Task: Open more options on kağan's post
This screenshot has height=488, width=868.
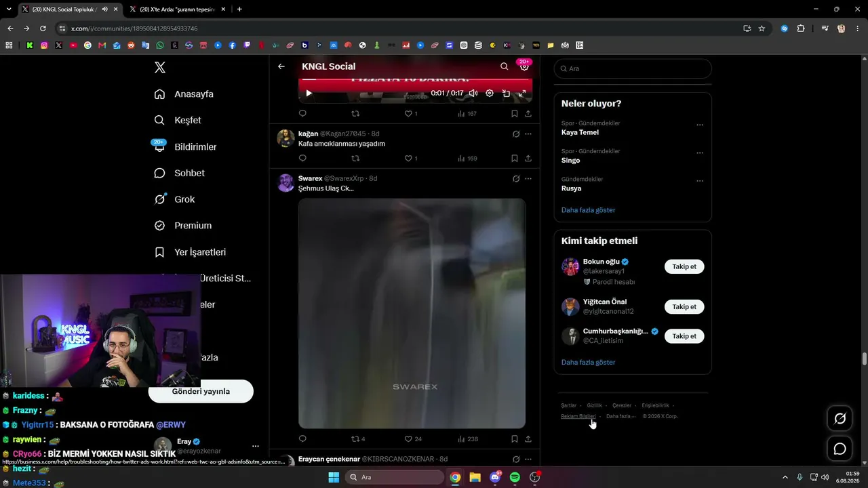Action: 528,134
